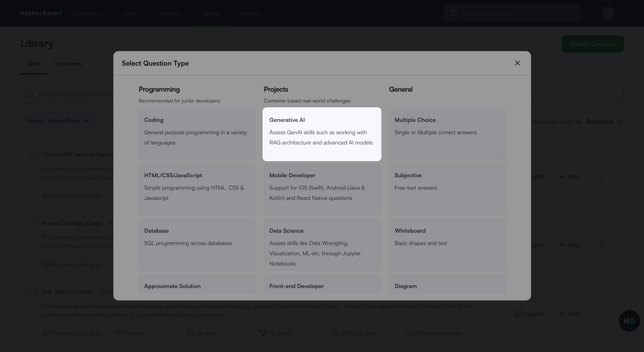The width and height of the screenshot is (644, 352).
Task: Open the Closest API Latency Spikes question
Action: [78, 154]
